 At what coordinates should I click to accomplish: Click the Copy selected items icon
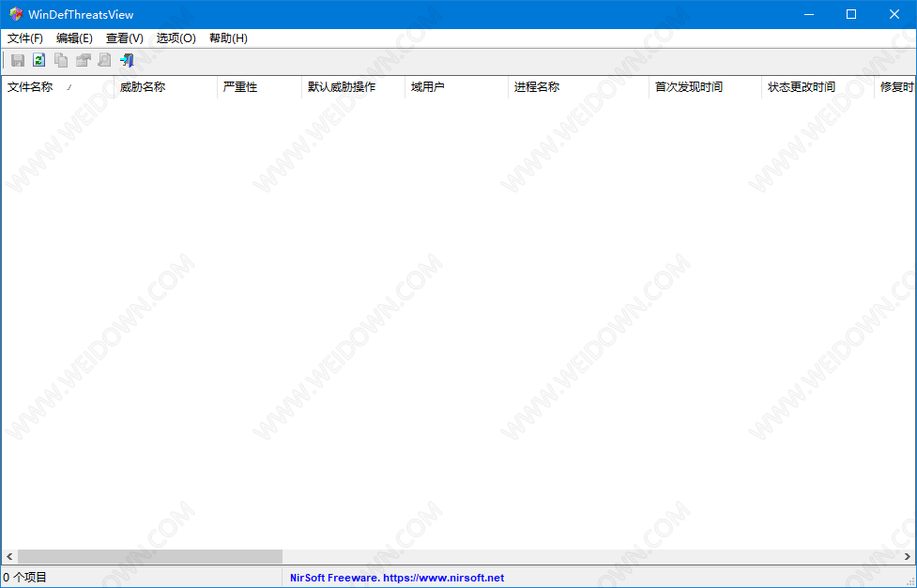tap(61, 60)
